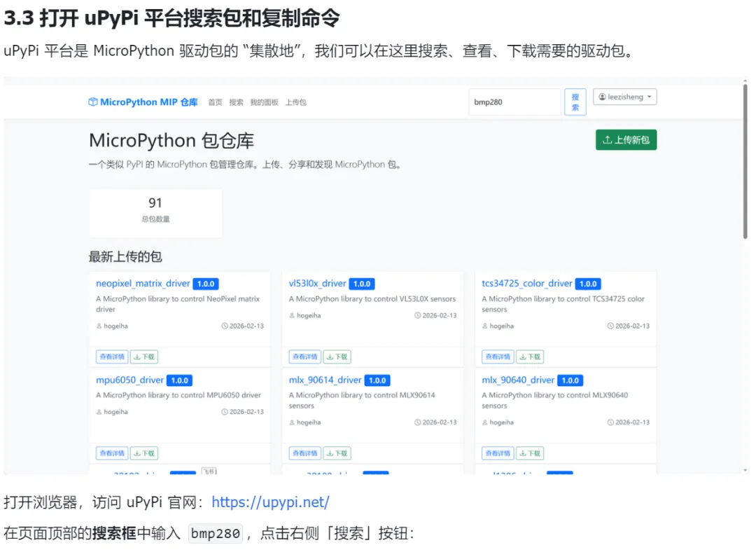The width and height of the screenshot is (756, 552).
Task: Open the 搜索 nav item
Action: click(236, 102)
